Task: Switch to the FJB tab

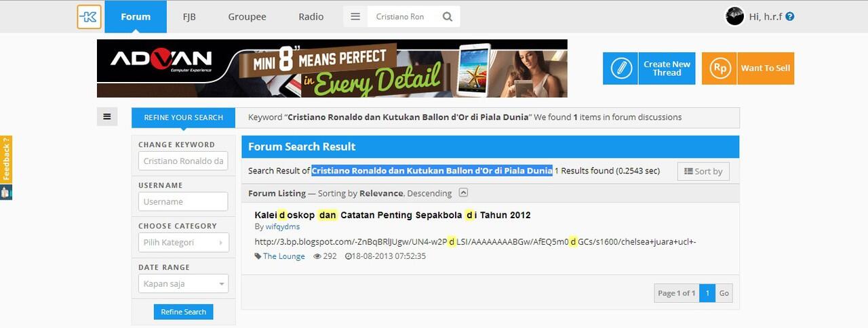Action: click(189, 16)
